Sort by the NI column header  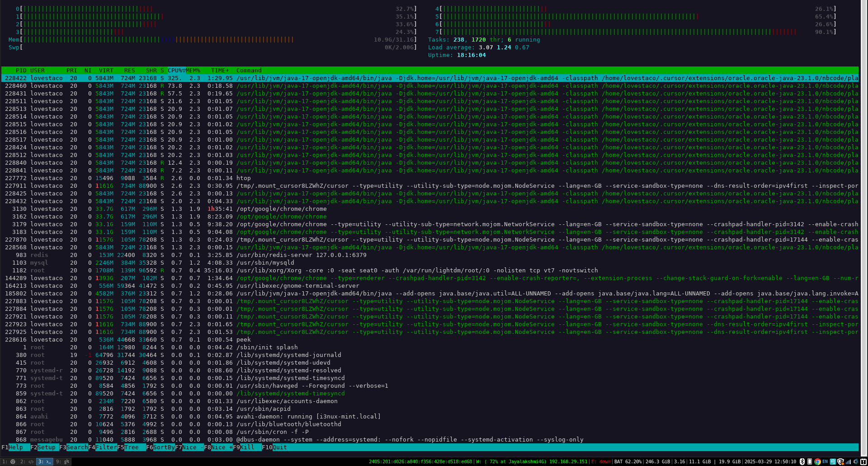tap(88, 71)
